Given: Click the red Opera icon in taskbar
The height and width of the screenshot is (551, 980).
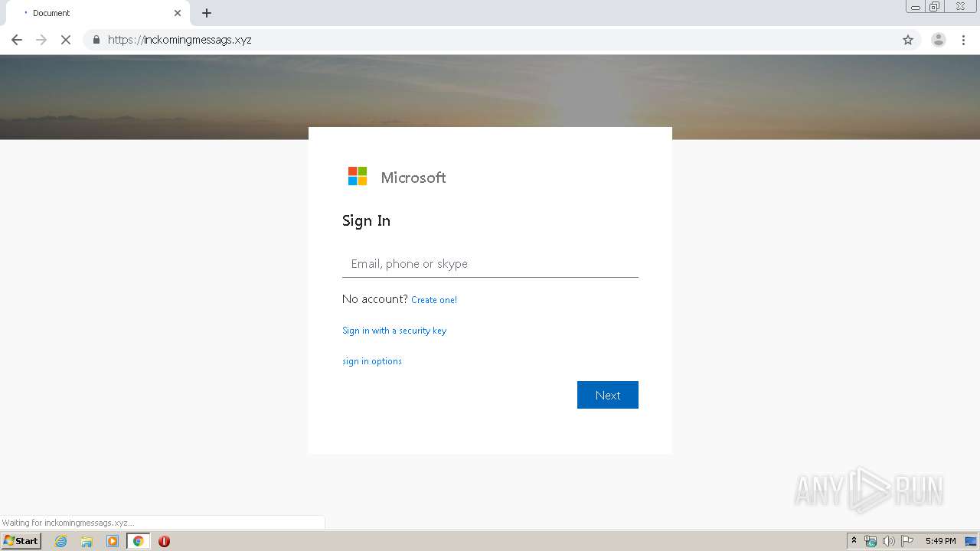Looking at the screenshot, I should point(164,541).
